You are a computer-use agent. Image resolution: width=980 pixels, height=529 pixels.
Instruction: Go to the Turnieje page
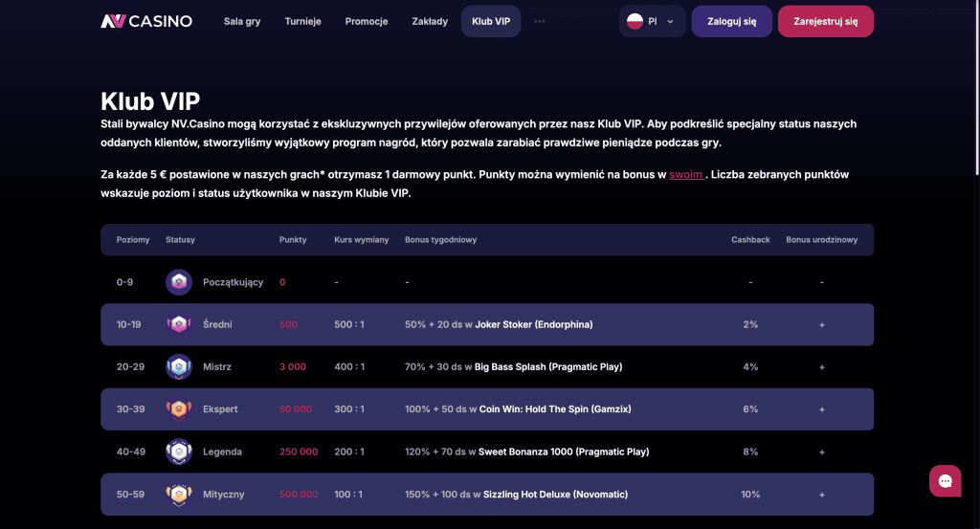[302, 21]
